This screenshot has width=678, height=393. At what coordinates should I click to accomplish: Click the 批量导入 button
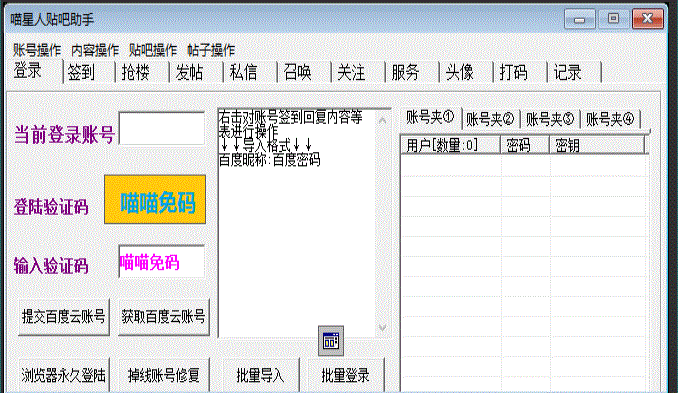(x=261, y=375)
